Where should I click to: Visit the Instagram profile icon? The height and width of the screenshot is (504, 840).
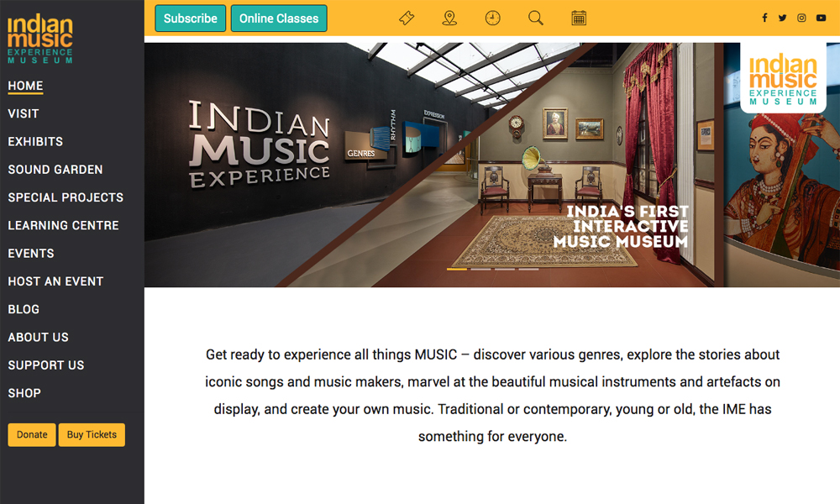pyautogui.click(x=802, y=18)
